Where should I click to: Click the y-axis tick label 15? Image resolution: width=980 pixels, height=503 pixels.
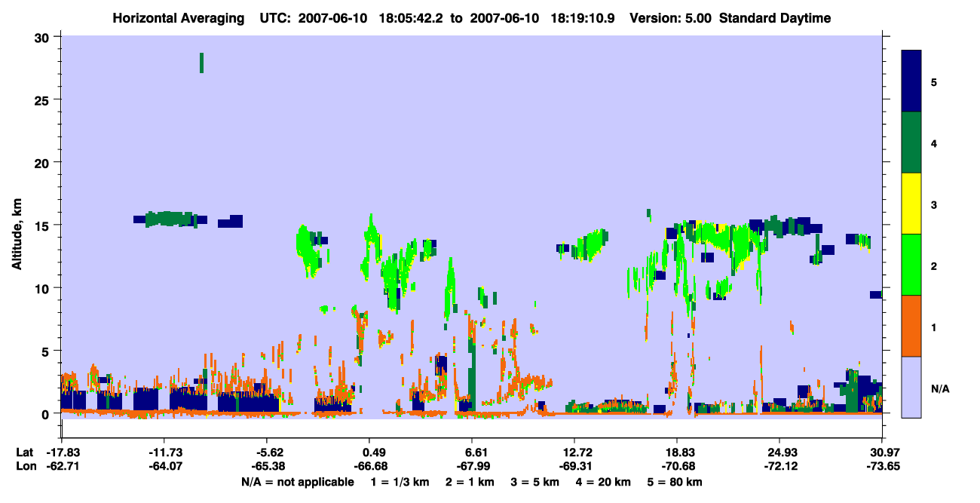[44, 225]
